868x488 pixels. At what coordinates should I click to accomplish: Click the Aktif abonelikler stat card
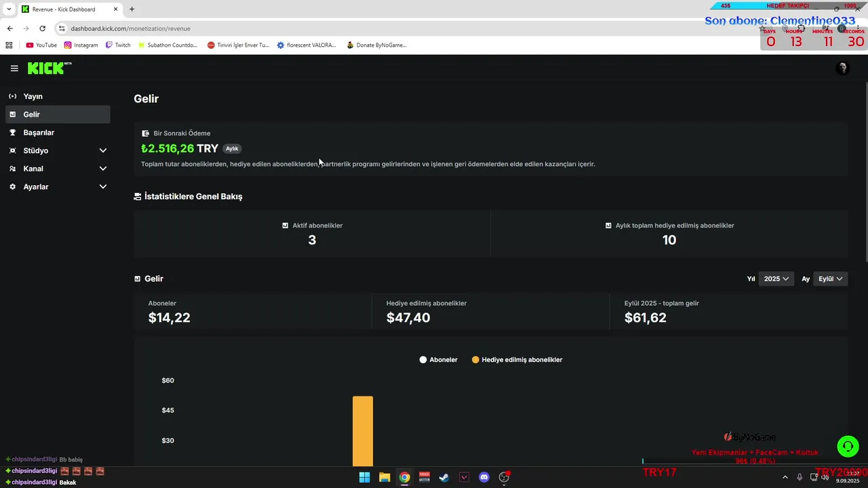312,233
